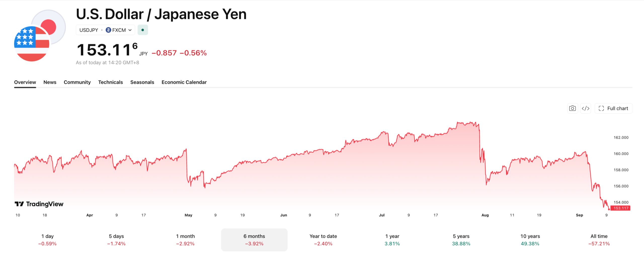644x258 pixels.
Task: Click the Aug marker on time axis
Action: click(485, 215)
